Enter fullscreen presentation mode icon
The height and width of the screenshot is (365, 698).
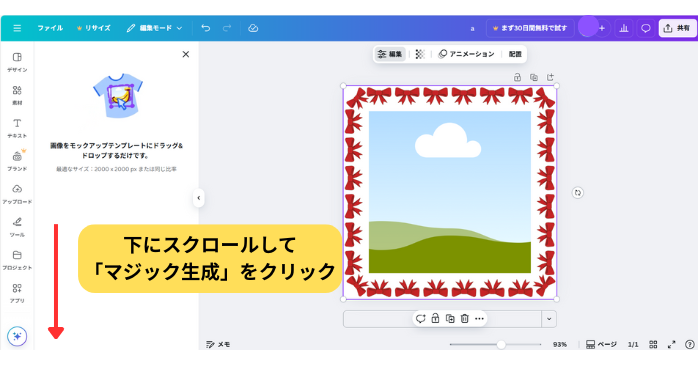pyautogui.click(x=671, y=344)
